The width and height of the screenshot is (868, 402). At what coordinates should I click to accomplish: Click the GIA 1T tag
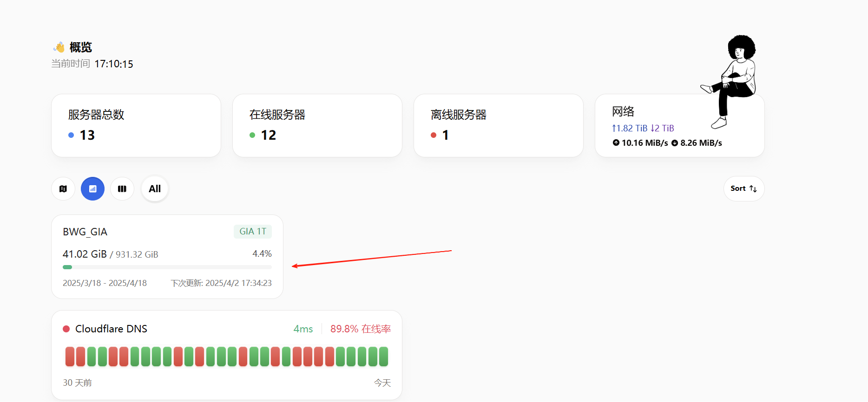click(253, 231)
